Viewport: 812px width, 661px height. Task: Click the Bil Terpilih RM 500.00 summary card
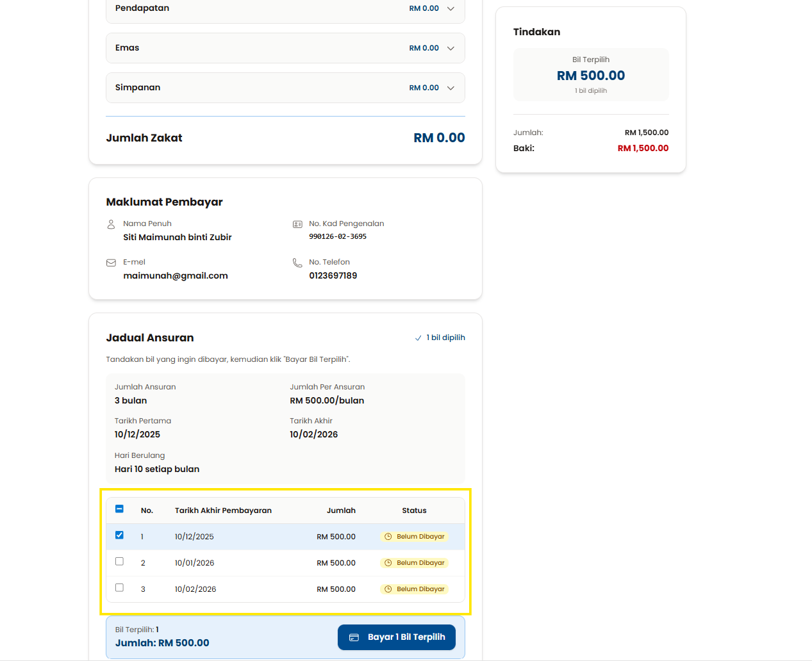pyautogui.click(x=591, y=75)
